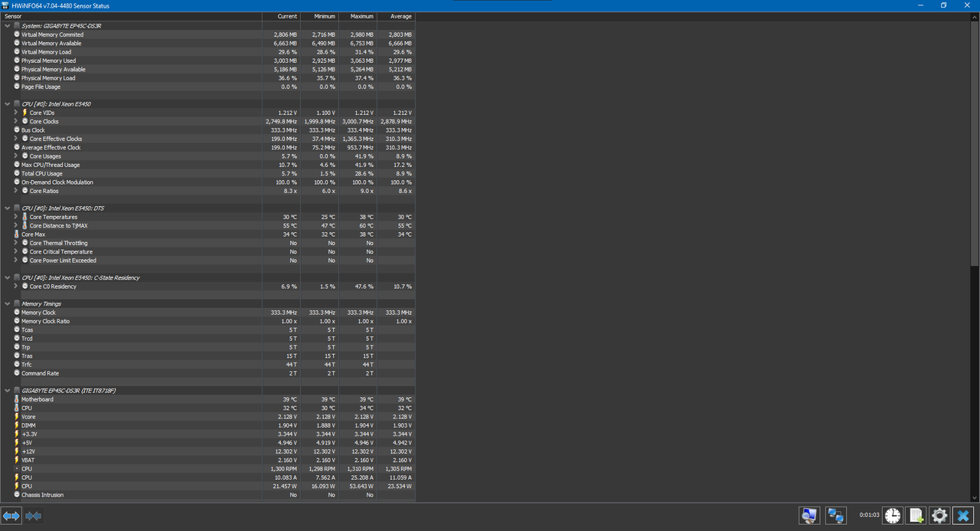Collapse the Memory Timings group
The height and width of the screenshot is (531, 980).
click(x=7, y=303)
